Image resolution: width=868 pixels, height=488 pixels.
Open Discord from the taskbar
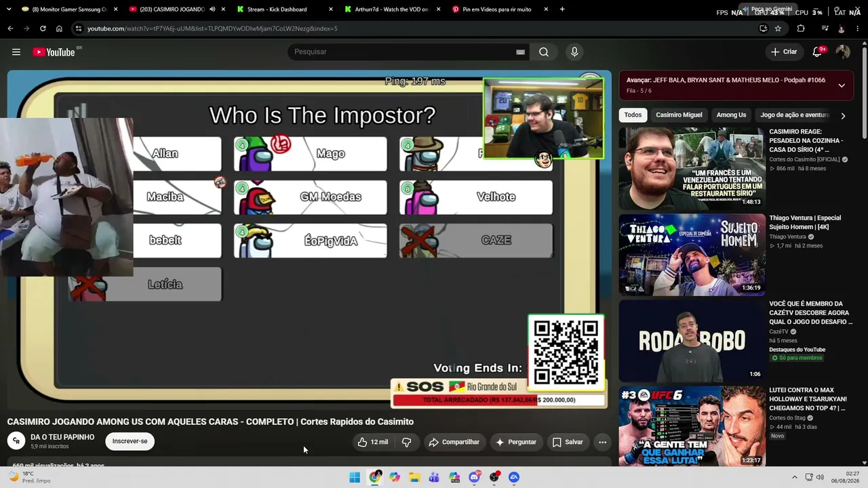(x=475, y=477)
